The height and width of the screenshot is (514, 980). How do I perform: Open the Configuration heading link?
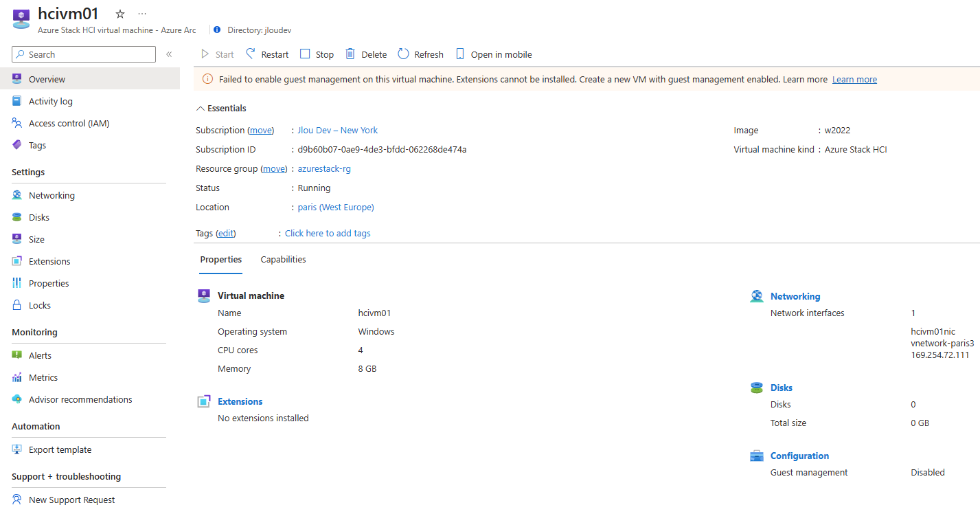(799, 456)
